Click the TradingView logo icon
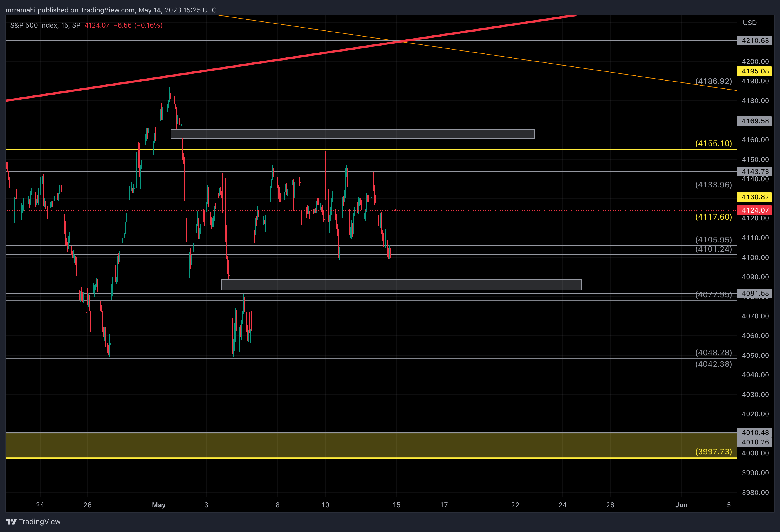The width and height of the screenshot is (780, 532). pyautogui.click(x=11, y=522)
